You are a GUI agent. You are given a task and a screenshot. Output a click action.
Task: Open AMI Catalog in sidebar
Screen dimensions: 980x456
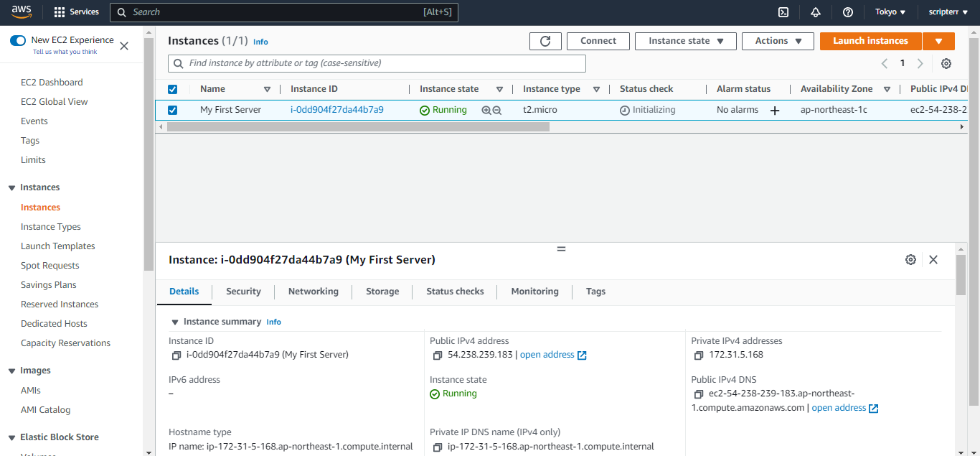pos(46,410)
